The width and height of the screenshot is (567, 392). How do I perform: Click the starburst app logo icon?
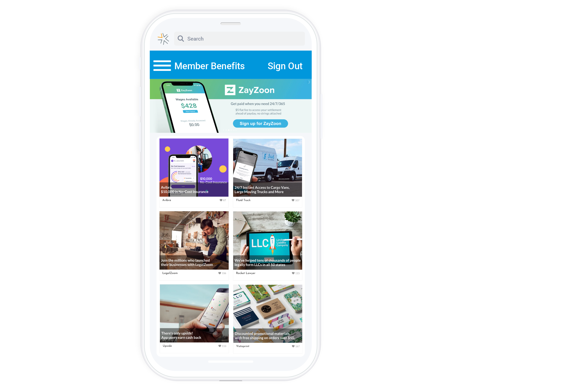click(163, 38)
